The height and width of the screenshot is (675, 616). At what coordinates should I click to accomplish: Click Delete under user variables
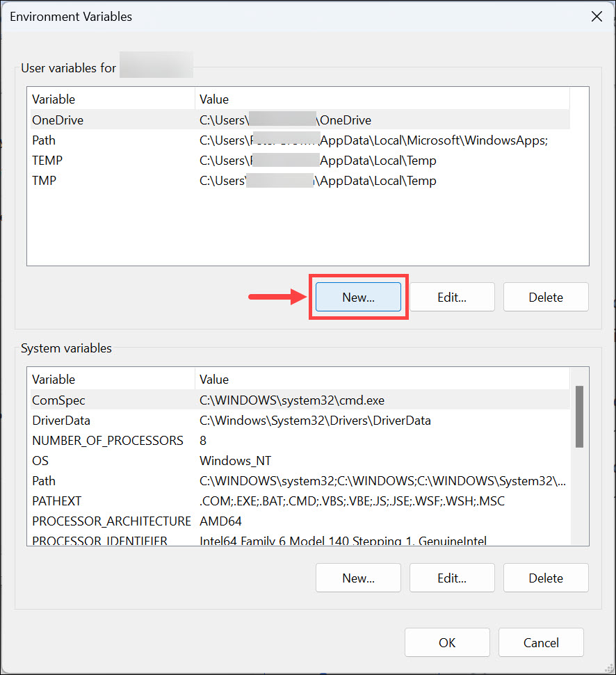tap(546, 297)
